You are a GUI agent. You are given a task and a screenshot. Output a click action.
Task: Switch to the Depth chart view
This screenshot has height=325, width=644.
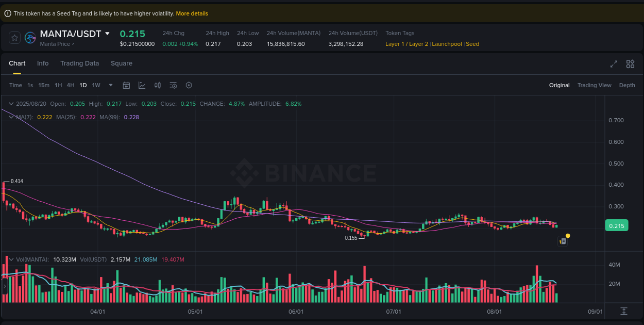coord(627,85)
